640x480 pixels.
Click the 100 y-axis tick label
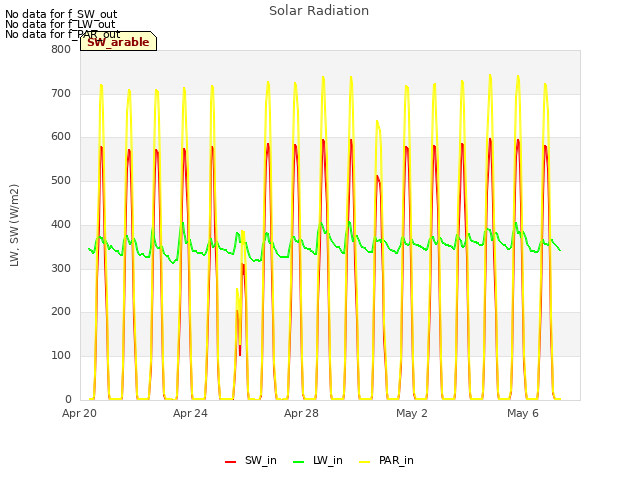pos(61,356)
